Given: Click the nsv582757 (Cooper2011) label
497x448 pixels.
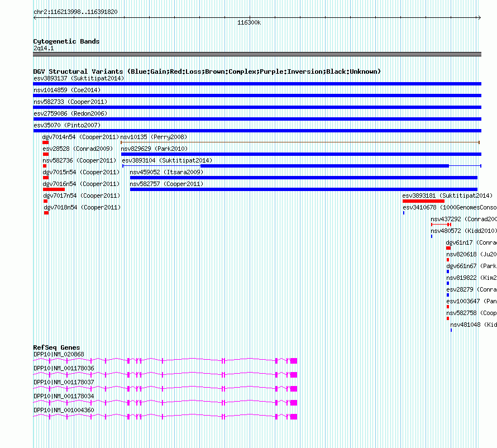Looking at the screenshot, I should pos(166,184).
